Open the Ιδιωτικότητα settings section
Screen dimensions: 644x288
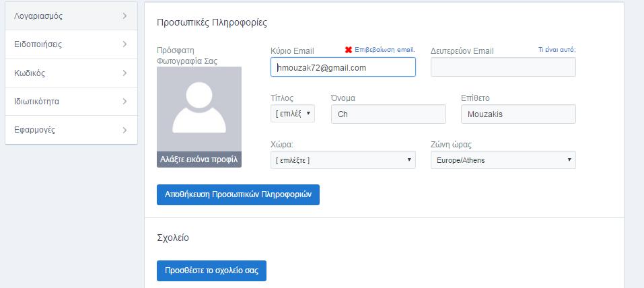(71, 102)
